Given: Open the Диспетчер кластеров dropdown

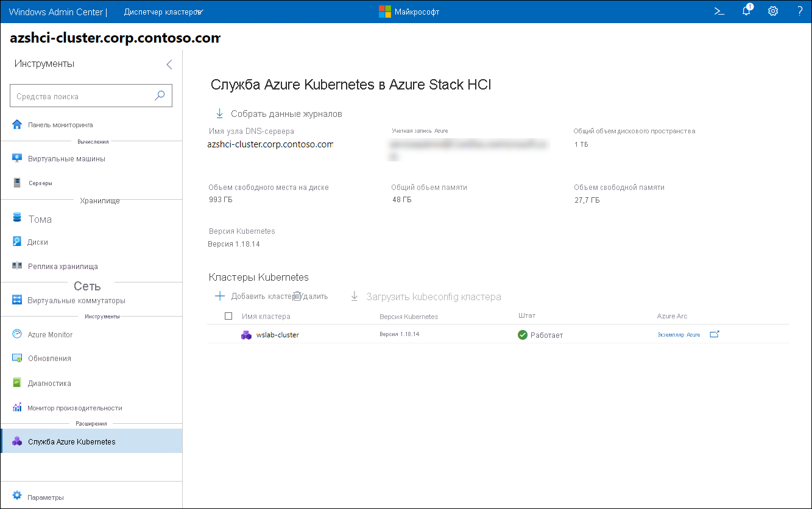Looking at the screenshot, I should click(x=163, y=12).
